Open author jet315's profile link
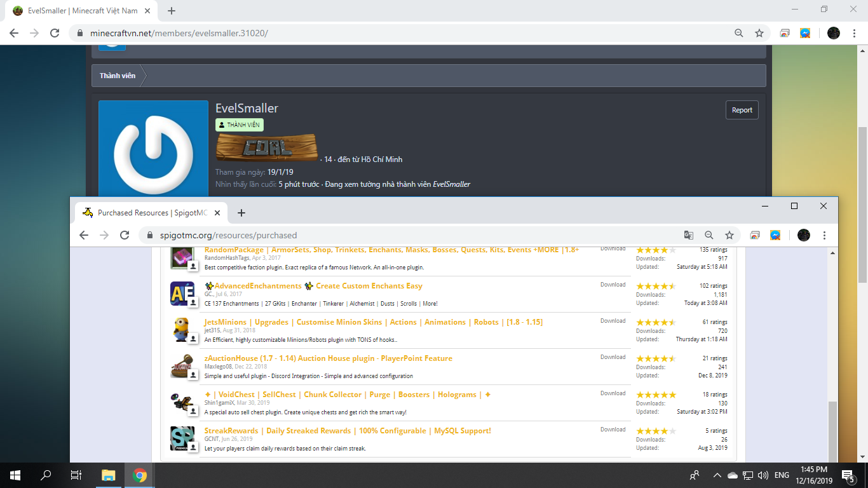 (x=212, y=330)
